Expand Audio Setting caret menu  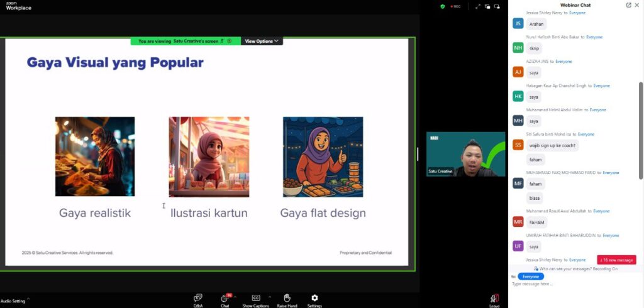point(28,299)
